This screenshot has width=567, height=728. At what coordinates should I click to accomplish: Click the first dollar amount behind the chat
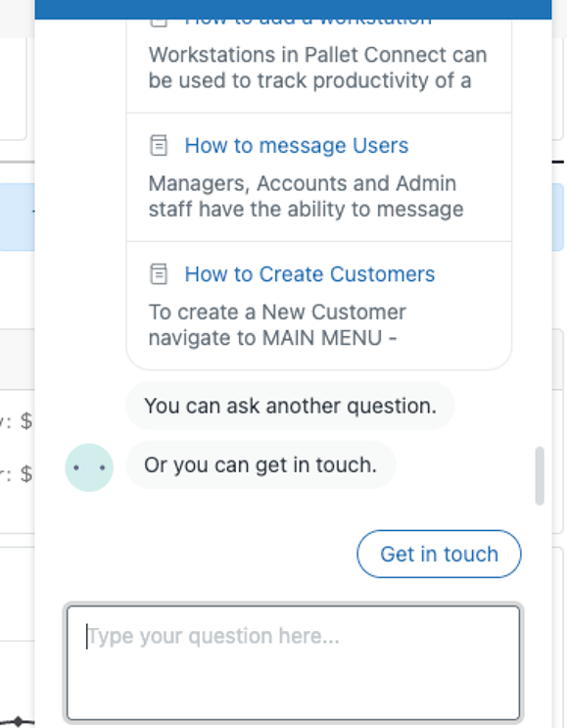[26, 421]
